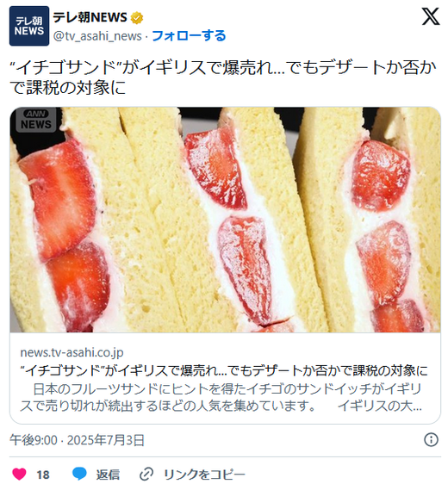Click the like count 18
Image resolution: width=448 pixels, height=484 pixels.
click(x=43, y=475)
